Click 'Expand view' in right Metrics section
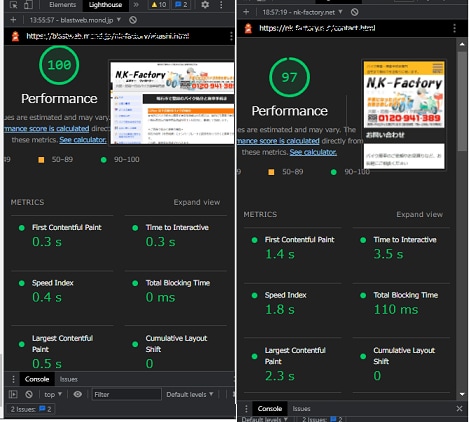470x422 pixels. coord(420,214)
